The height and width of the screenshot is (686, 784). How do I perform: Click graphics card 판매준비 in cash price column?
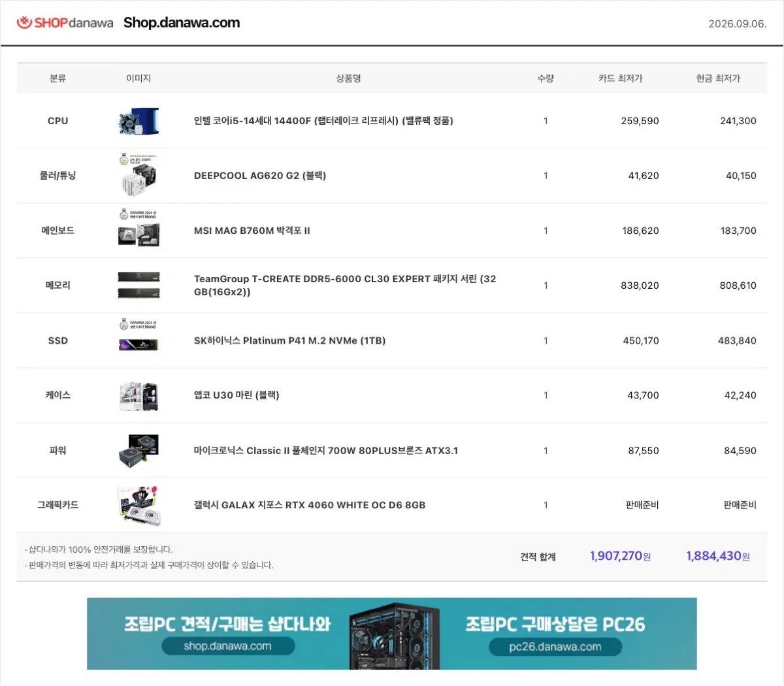pos(740,505)
